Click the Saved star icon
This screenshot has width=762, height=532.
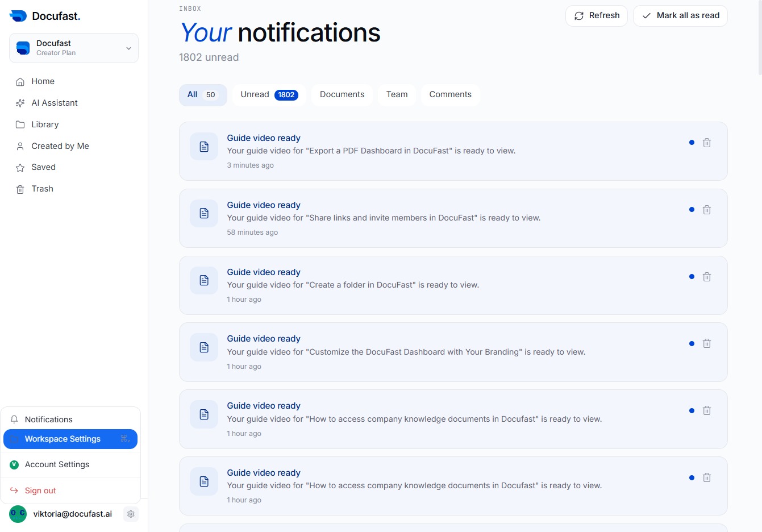[x=20, y=168]
